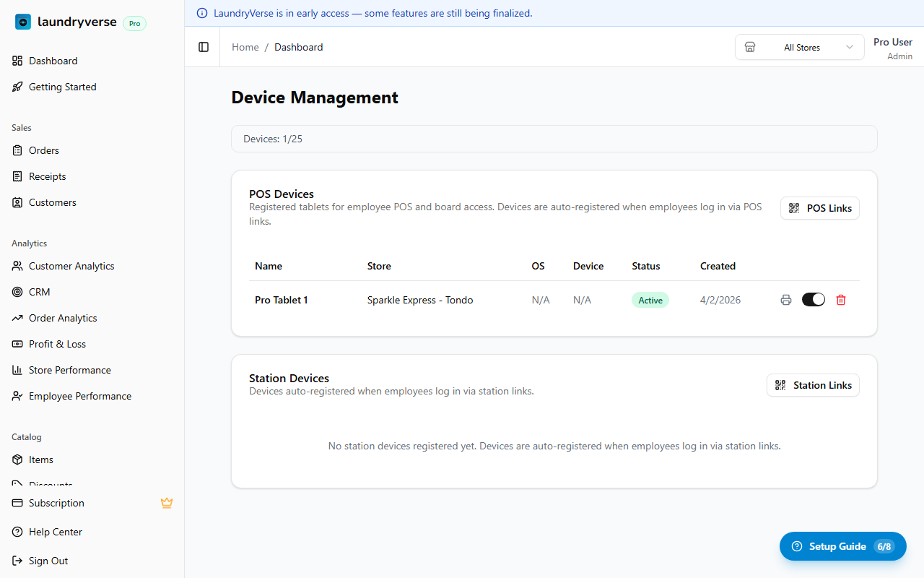This screenshot has height=578, width=924.
Task: Click the store icon in store selector
Action: [750, 47]
